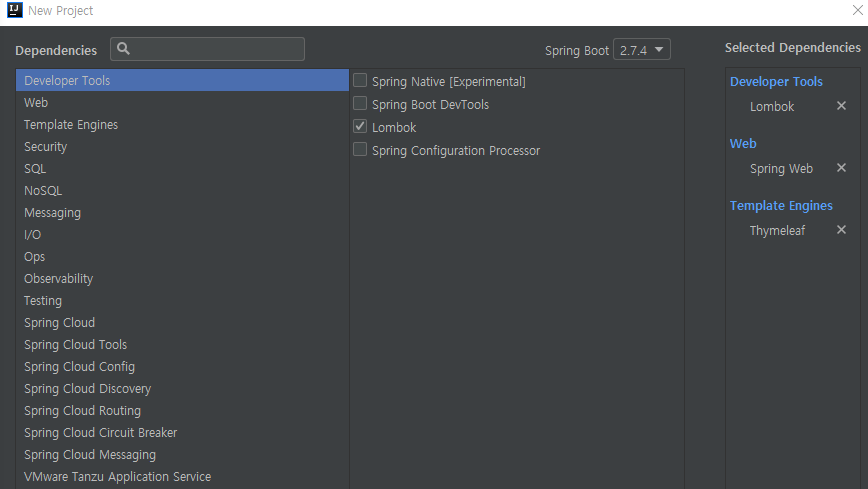Select the Spring Cloud Config category
This screenshot has height=489, width=868.
click(x=182, y=367)
